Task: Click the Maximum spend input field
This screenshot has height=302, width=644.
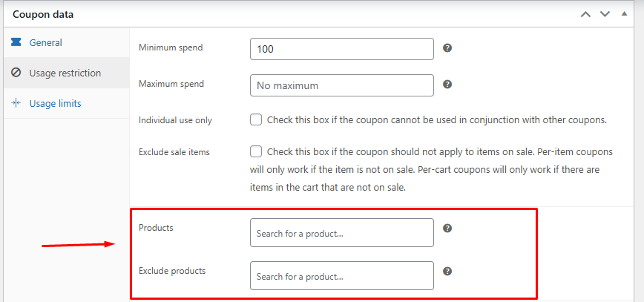Action: coord(342,85)
